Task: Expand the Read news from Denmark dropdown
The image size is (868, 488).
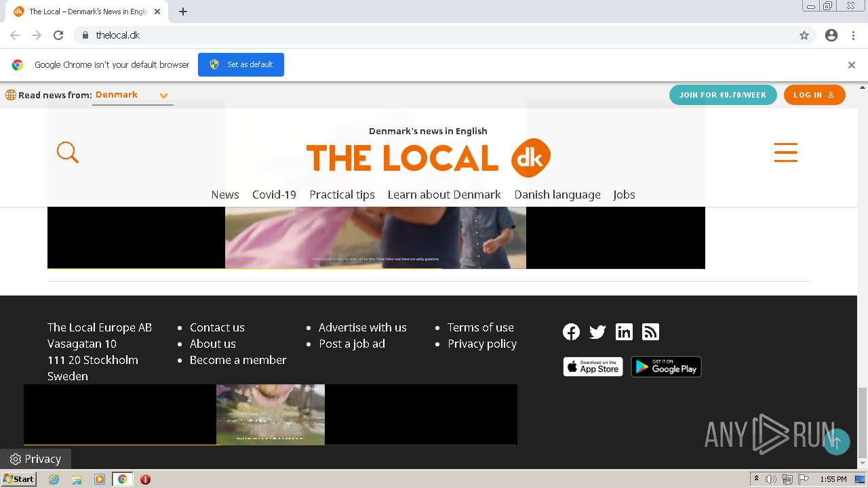Action: tap(133, 96)
